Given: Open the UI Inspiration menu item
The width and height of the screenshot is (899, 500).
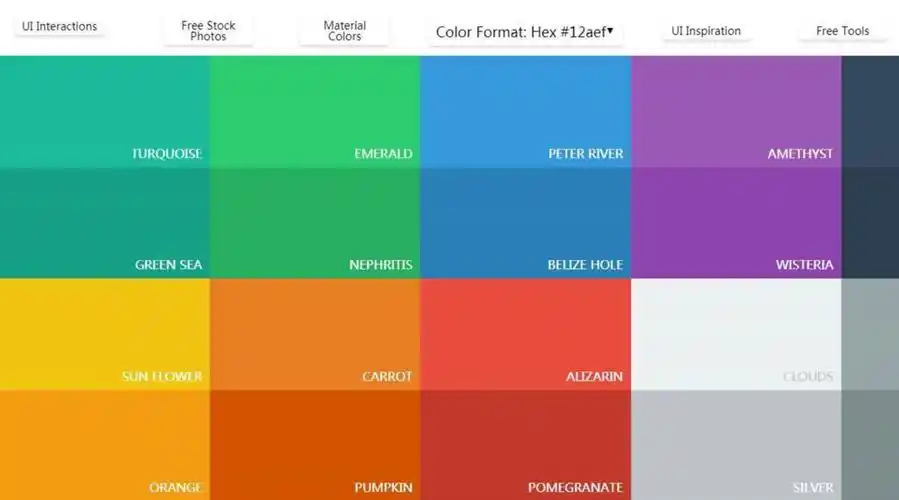Looking at the screenshot, I should (x=706, y=31).
